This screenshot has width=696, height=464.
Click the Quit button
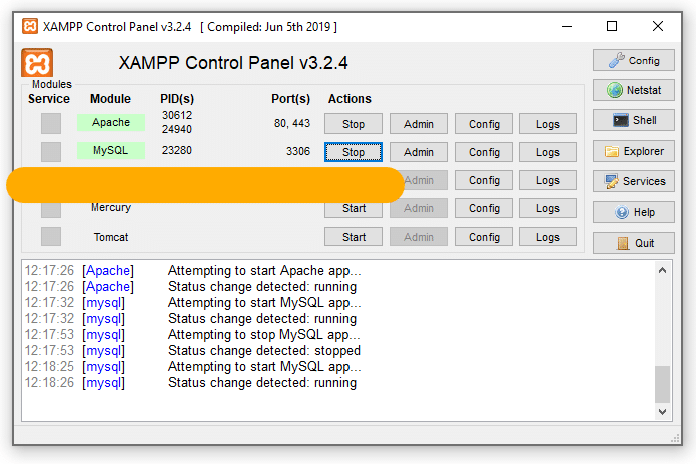click(633, 243)
